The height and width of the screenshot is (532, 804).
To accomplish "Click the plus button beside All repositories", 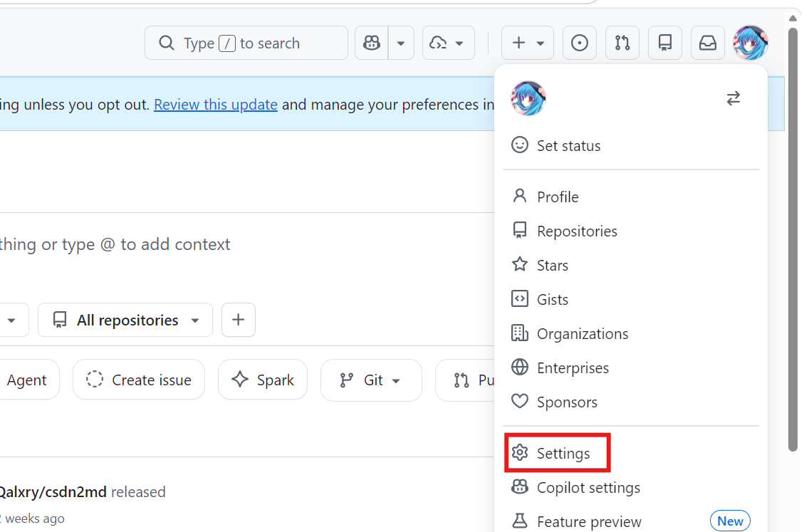I will [x=239, y=320].
